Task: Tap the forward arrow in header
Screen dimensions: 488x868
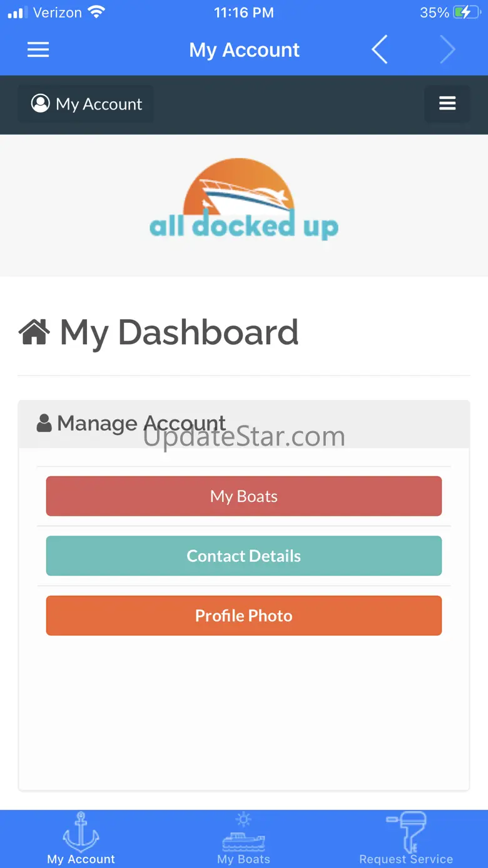Action: click(x=447, y=49)
